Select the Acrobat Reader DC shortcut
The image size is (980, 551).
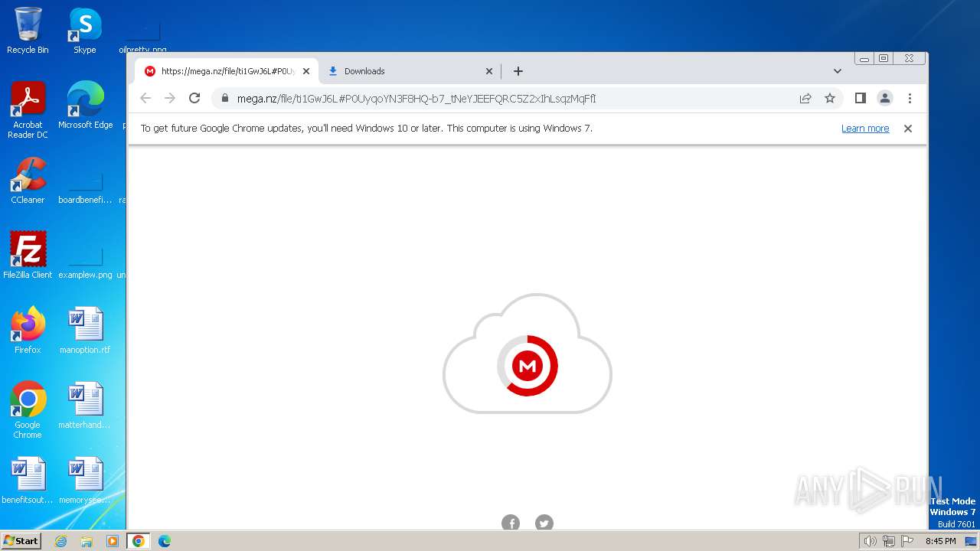click(28, 110)
